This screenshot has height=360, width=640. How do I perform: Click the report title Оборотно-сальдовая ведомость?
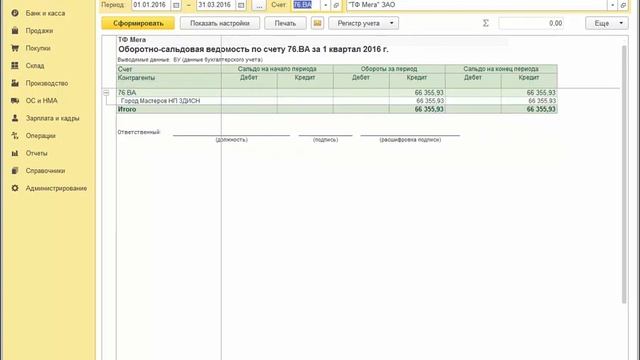[253, 49]
